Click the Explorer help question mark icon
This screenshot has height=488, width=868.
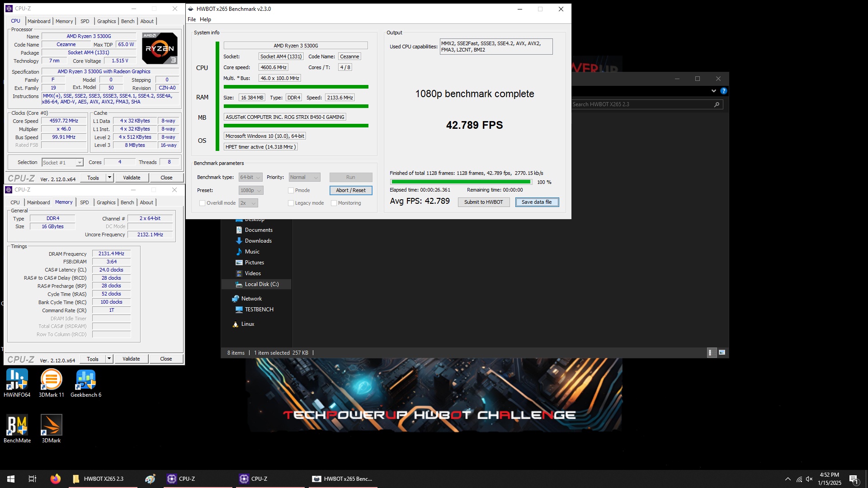(x=723, y=91)
